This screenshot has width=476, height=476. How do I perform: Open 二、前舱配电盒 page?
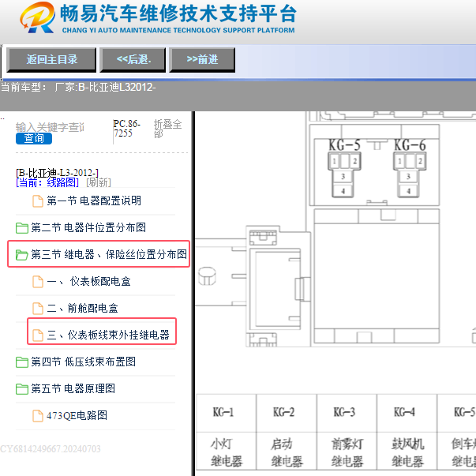pos(82,308)
